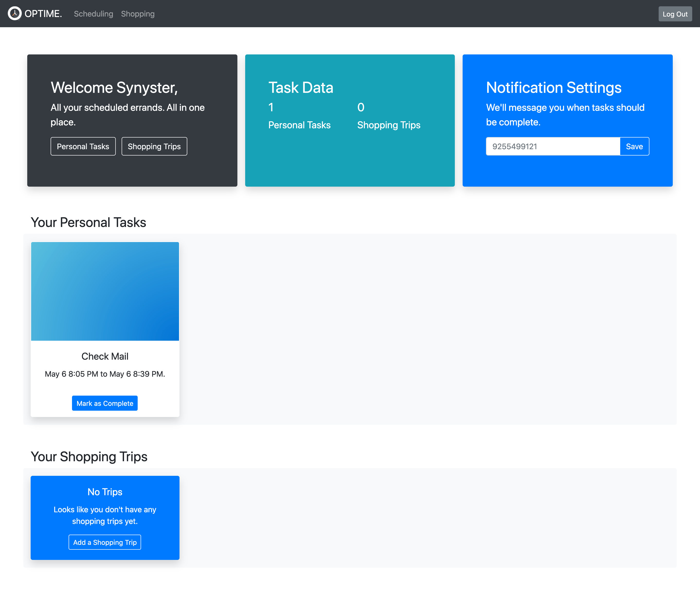Click Add a Shopping Trip button
The height and width of the screenshot is (591, 700).
(x=105, y=542)
